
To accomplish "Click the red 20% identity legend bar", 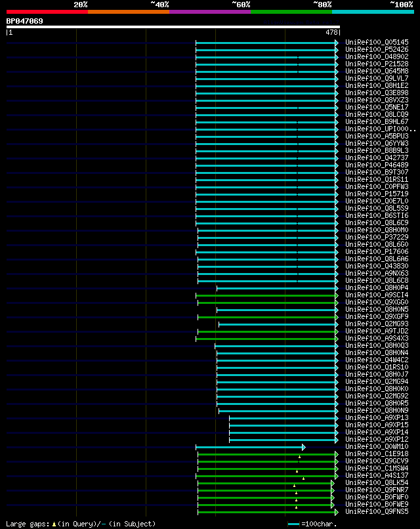I will click(47, 12).
